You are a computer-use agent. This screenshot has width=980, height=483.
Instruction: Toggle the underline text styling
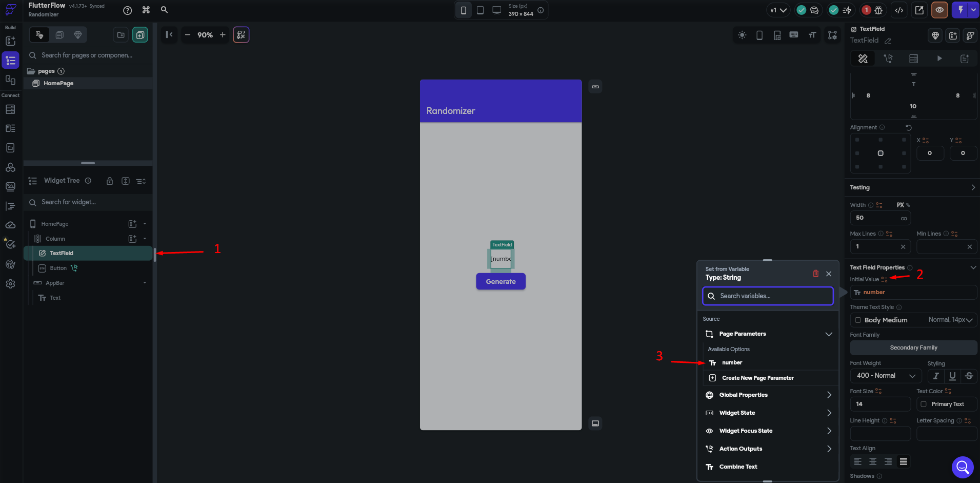pyautogui.click(x=952, y=376)
